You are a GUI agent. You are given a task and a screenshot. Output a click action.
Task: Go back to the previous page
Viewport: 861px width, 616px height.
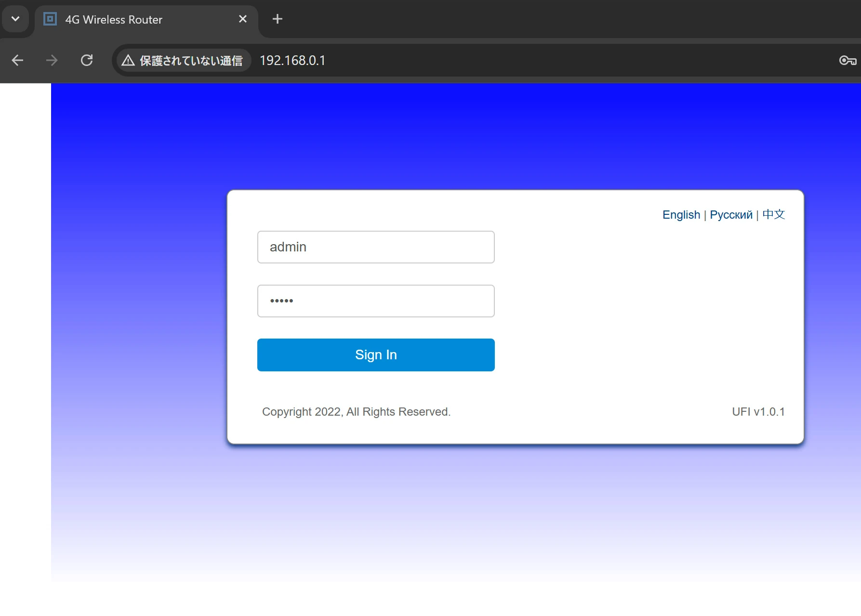pos(17,60)
